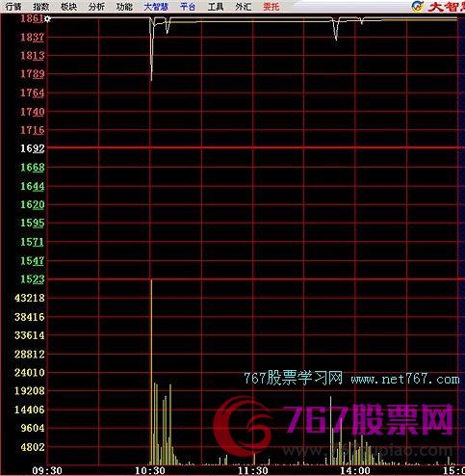Click the 1692 previous close price label
465x476 pixels.
coord(33,148)
